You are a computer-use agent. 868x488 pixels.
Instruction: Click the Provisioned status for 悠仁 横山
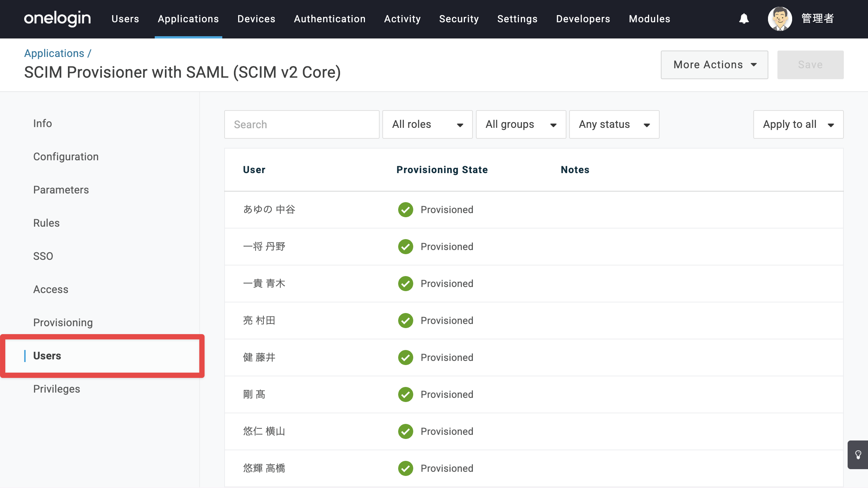click(x=447, y=431)
